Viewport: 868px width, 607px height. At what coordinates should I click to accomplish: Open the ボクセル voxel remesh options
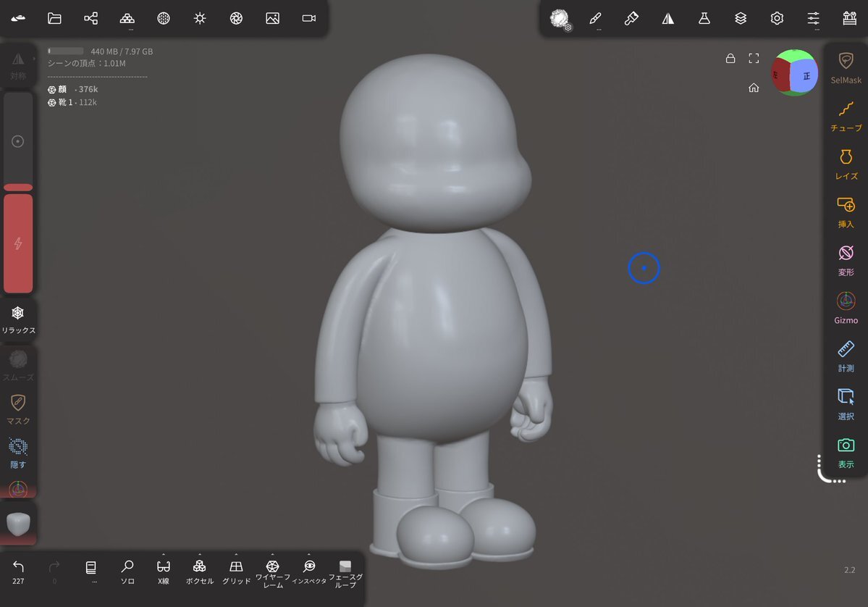pos(200,572)
